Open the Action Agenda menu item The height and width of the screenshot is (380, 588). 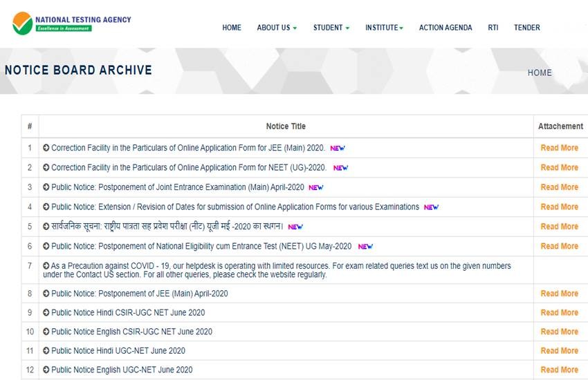[445, 28]
